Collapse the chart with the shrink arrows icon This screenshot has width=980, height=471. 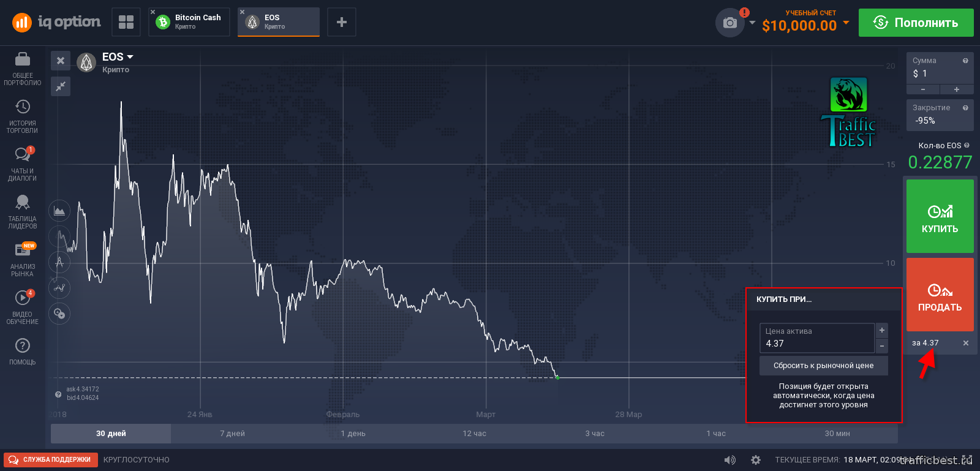[61, 86]
